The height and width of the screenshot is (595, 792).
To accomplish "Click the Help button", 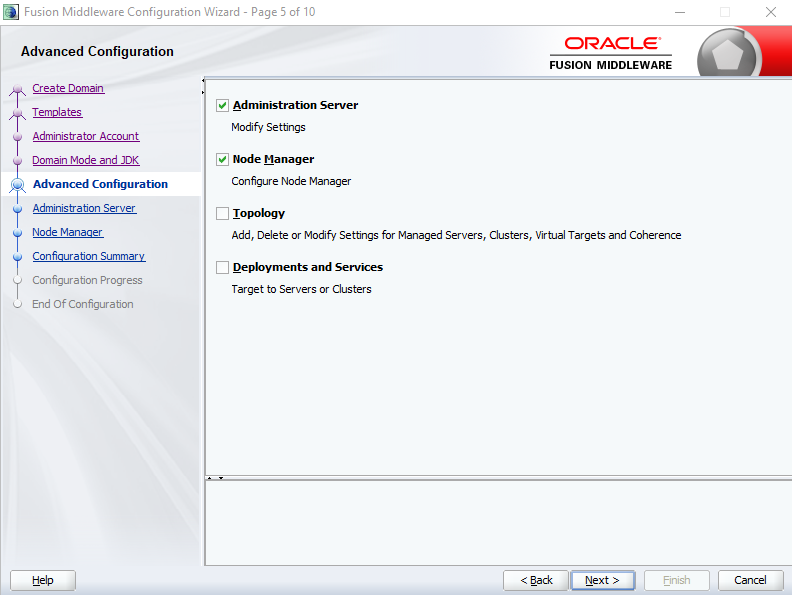I will tap(43, 580).
